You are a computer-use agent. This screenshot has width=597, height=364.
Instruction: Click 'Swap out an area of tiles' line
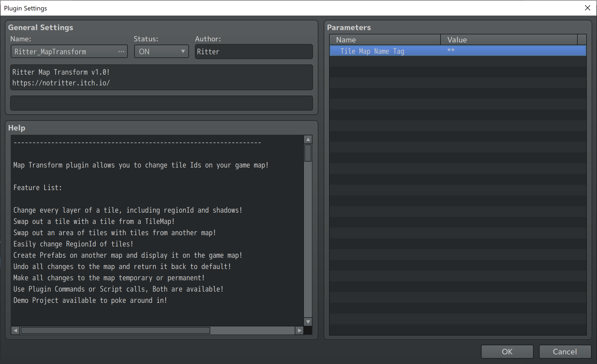[x=115, y=233]
